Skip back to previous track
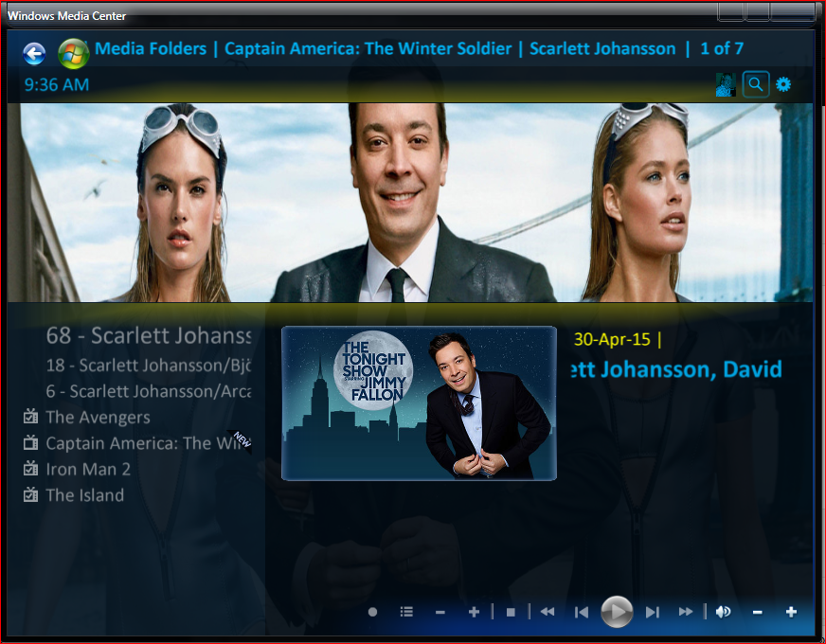This screenshot has width=826, height=644. (581, 612)
